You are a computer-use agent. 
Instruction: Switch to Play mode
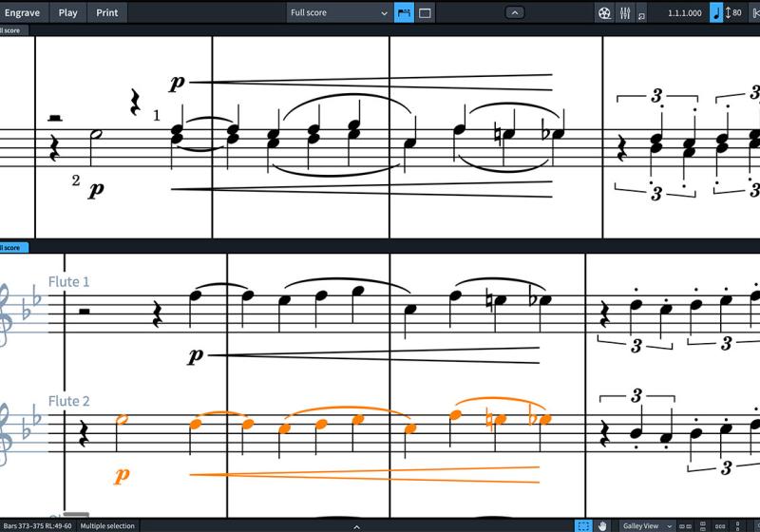67,12
